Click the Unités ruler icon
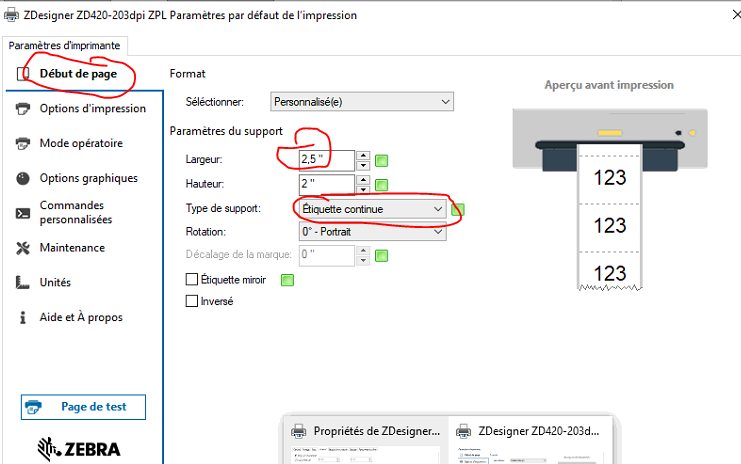Image resolution: width=741 pixels, height=464 pixels. 22,283
